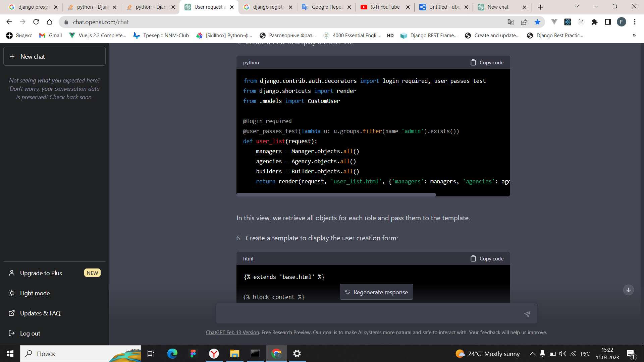This screenshot has height=362, width=644.
Task: Click the chat message input field
Action: click(369, 314)
